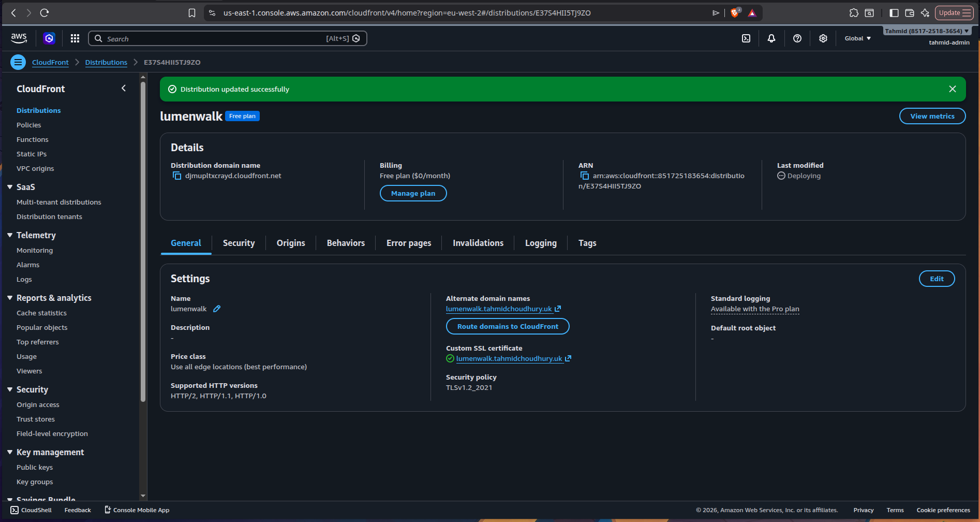Collapse the SaaS navigation section

tap(10, 187)
